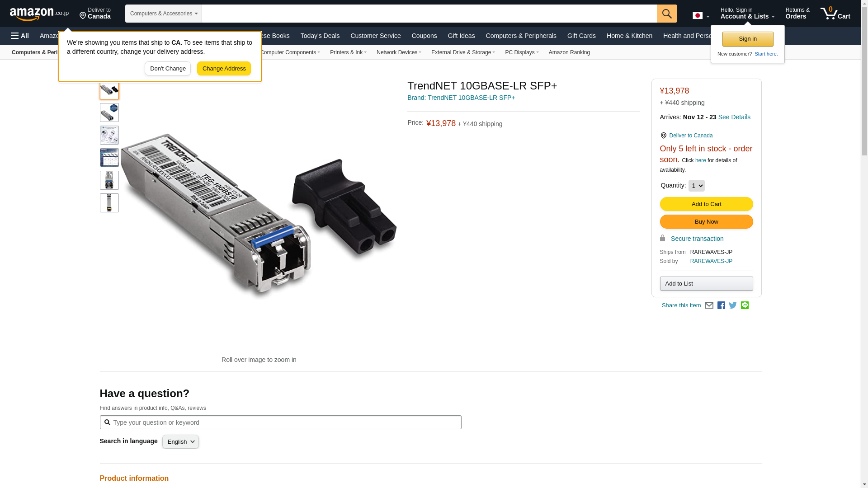The height and width of the screenshot is (488, 868).
Task: Open the Amazon.co.jp home logo
Action: (39, 14)
